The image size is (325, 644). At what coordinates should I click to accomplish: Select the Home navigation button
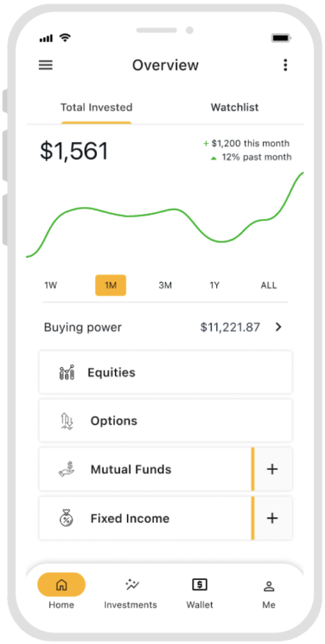[62, 591]
